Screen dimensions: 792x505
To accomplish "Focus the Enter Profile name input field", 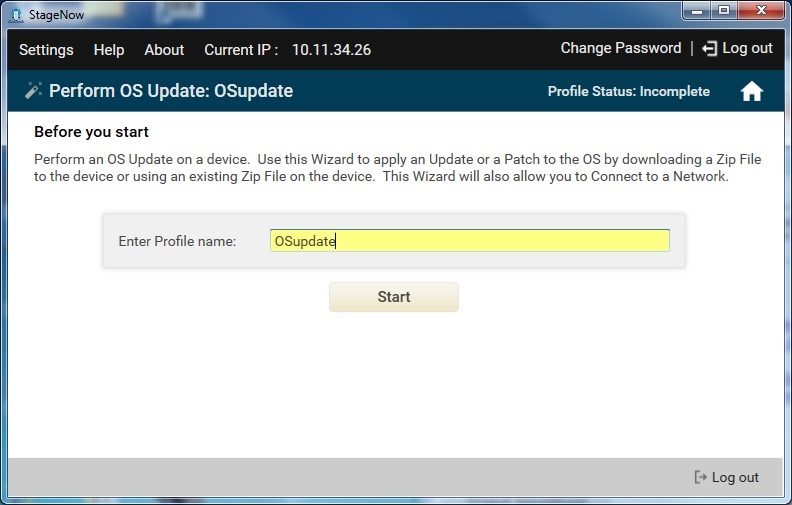I will click(x=469, y=241).
